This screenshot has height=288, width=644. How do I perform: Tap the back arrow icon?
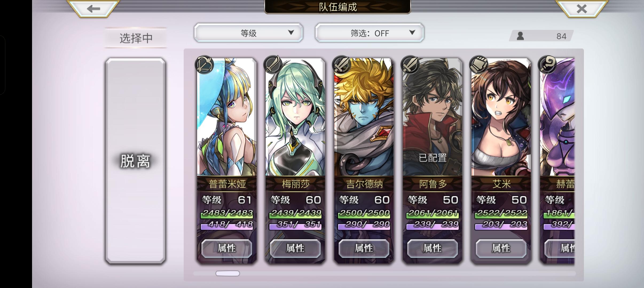tap(93, 9)
